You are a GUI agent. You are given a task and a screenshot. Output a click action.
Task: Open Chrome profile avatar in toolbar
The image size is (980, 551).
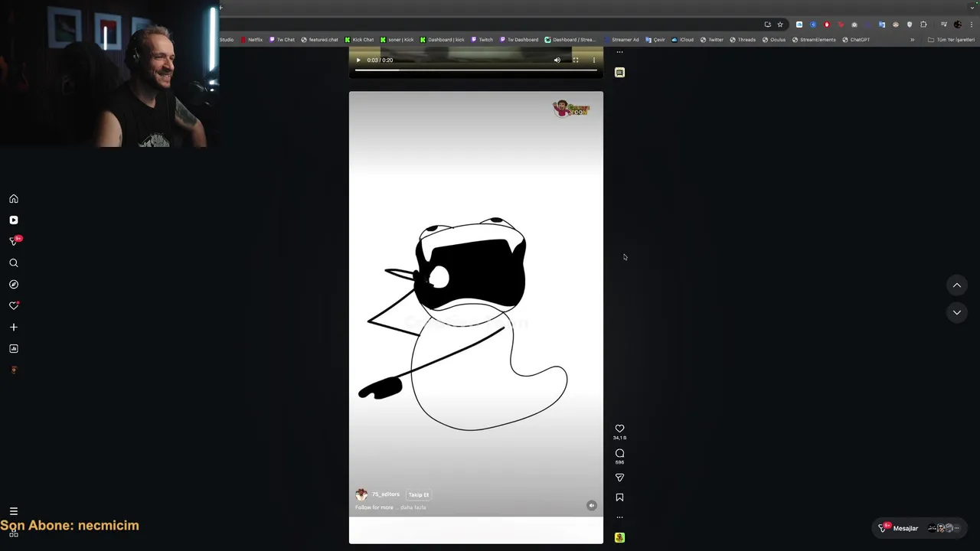click(x=957, y=24)
